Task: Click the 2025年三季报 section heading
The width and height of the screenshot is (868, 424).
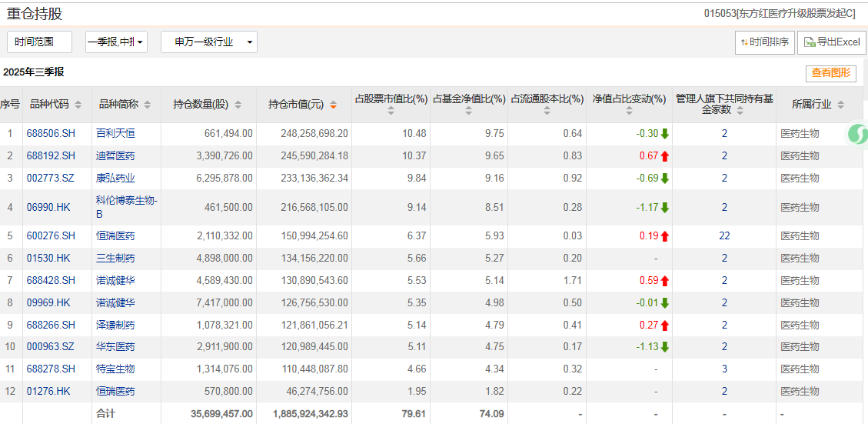Action: [x=33, y=72]
